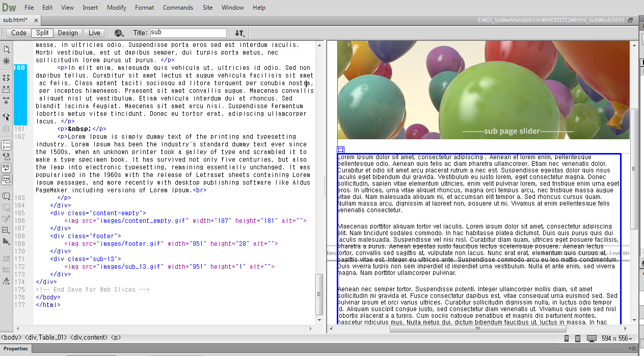This screenshot has width=644, height=356.
Task: Open the Recent Snippets dropdown icon
Action: click(6, 230)
